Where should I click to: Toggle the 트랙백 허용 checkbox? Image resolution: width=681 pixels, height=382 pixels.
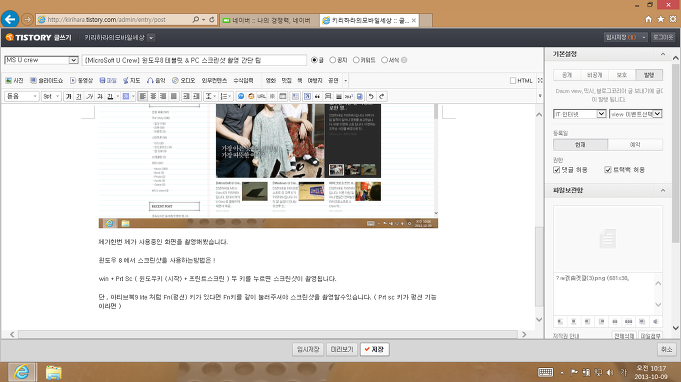coord(608,170)
